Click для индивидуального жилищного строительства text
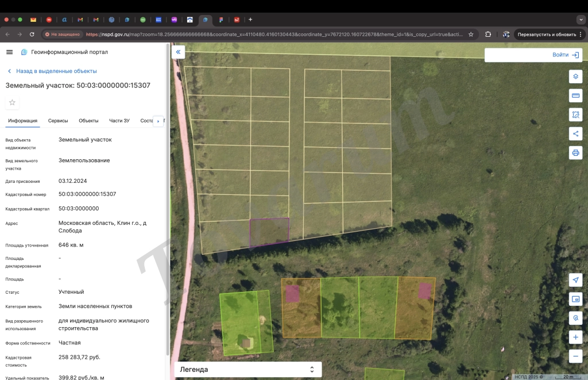 (x=104, y=324)
